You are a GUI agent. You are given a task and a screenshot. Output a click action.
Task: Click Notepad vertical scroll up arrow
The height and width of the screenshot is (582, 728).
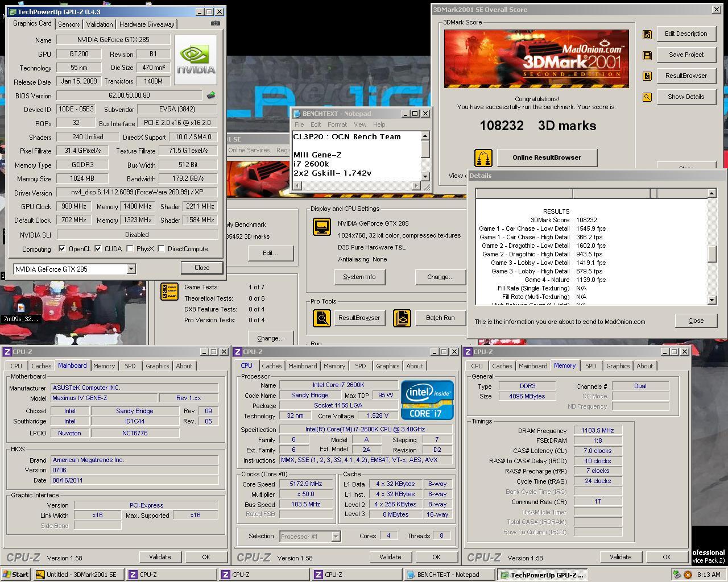coord(425,136)
